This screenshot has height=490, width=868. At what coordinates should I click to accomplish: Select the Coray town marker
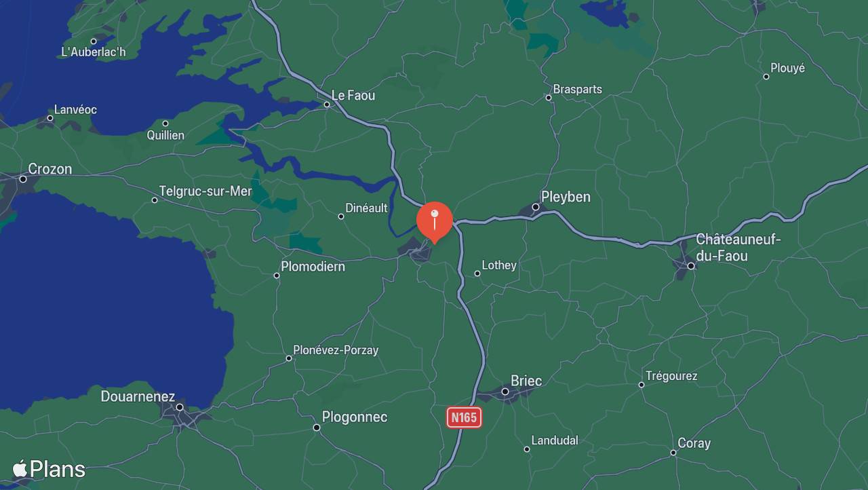point(673,453)
